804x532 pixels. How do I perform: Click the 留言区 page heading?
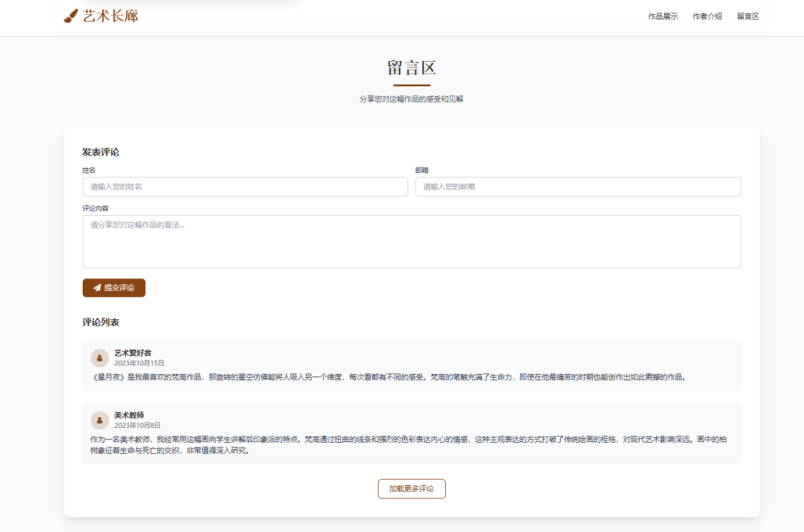point(411,68)
